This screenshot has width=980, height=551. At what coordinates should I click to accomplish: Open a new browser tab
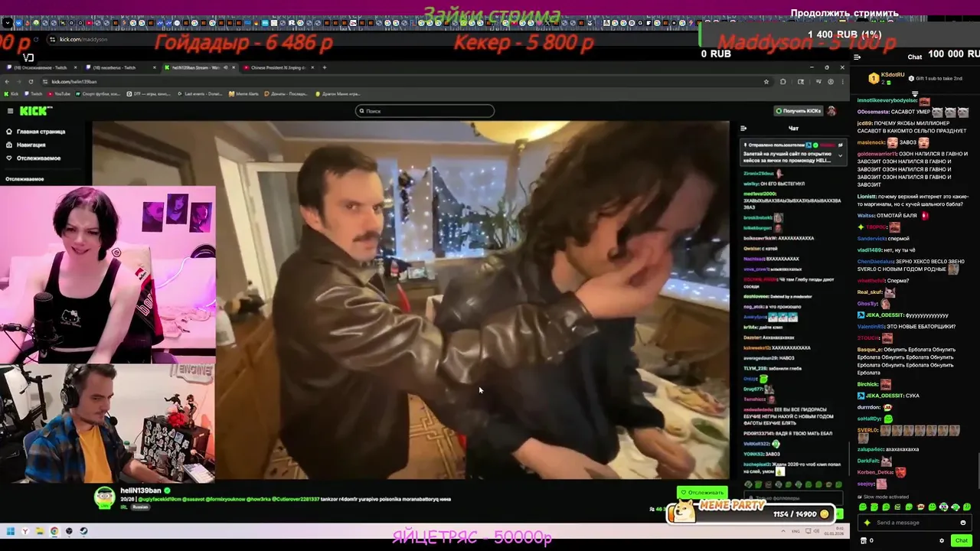(x=325, y=67)
